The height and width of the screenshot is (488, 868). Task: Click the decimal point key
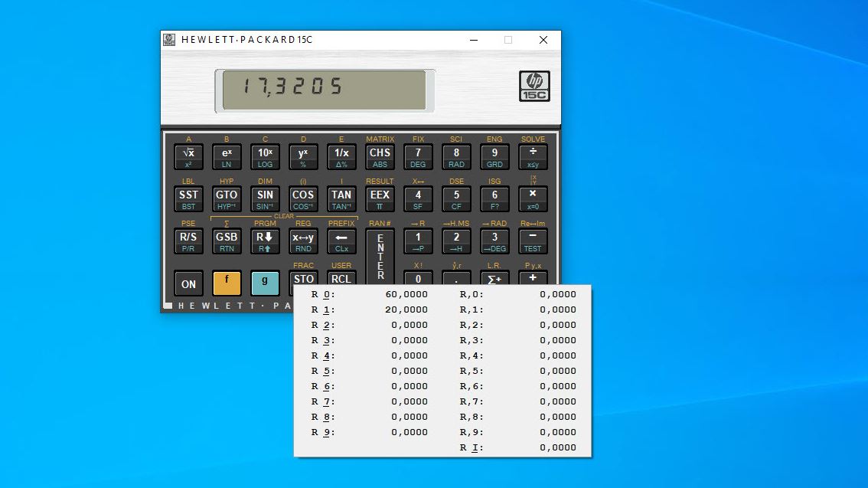click(456, 278)
